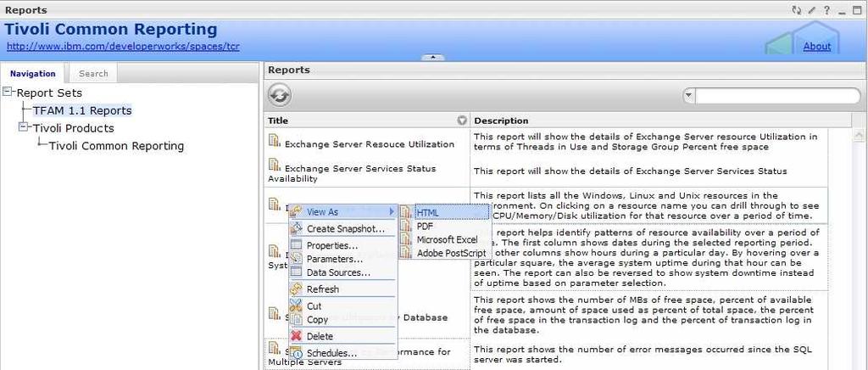Click the Cut scissors icon
The height and width of the screenshot is (370, 868).
click(296, 306)
